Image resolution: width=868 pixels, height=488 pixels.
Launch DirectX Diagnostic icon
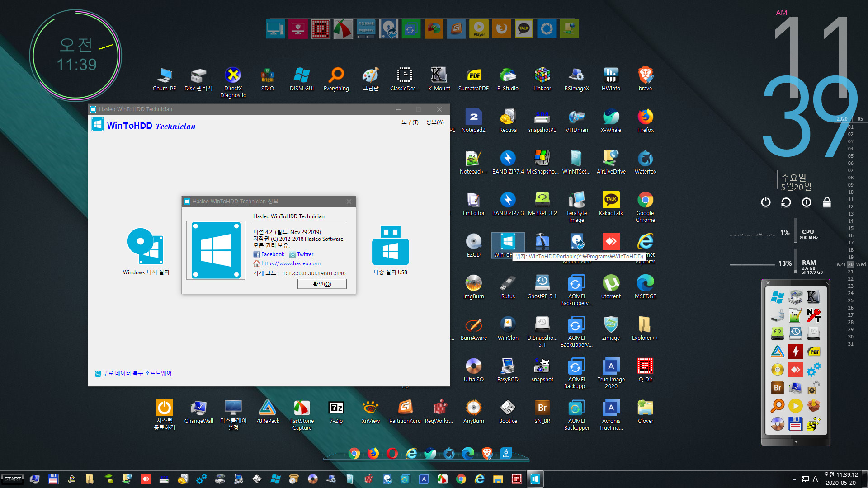pyautogui.click(x=233, y=82)
